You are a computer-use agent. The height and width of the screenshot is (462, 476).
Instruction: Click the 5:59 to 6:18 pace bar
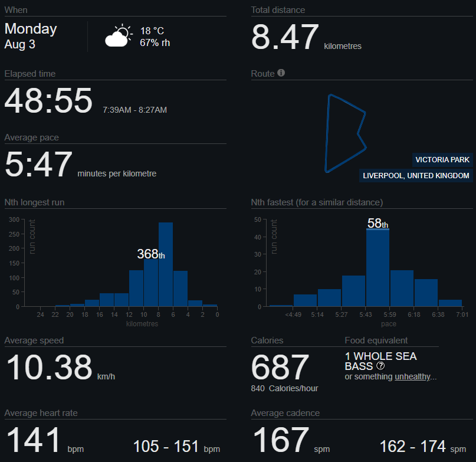[402, 288]
